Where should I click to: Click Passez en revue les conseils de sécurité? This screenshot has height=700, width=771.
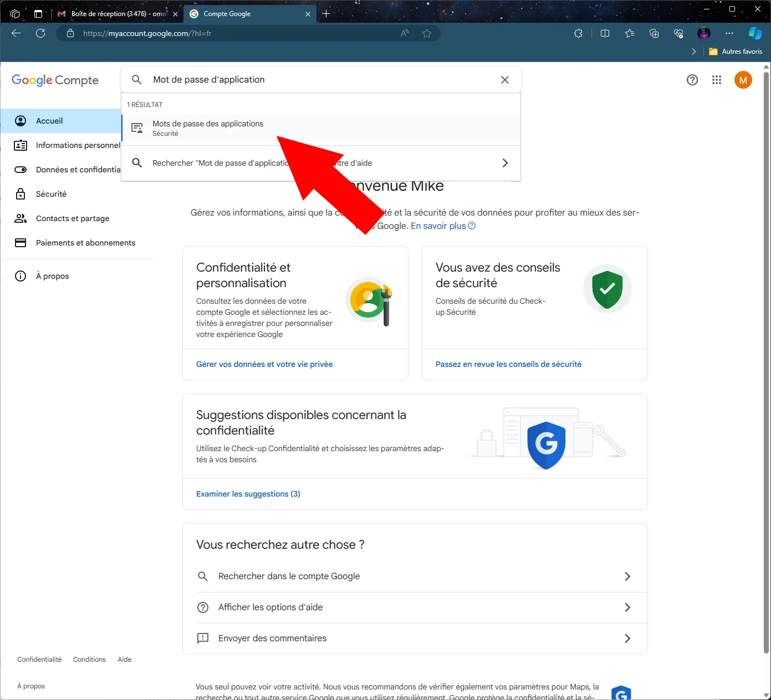pyautogui.click(x=508, y=364)
